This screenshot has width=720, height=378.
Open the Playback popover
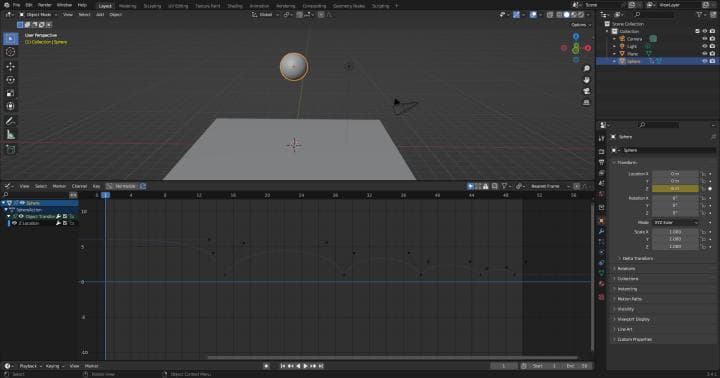30,366
